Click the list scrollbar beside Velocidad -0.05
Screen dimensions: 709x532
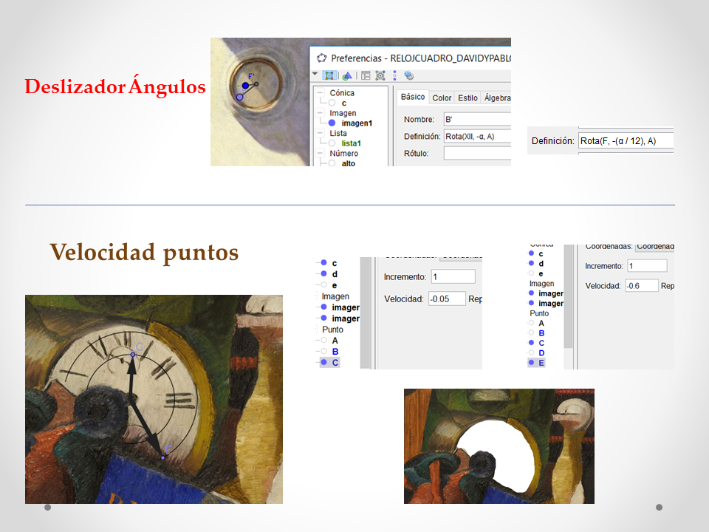pos(365,313)
